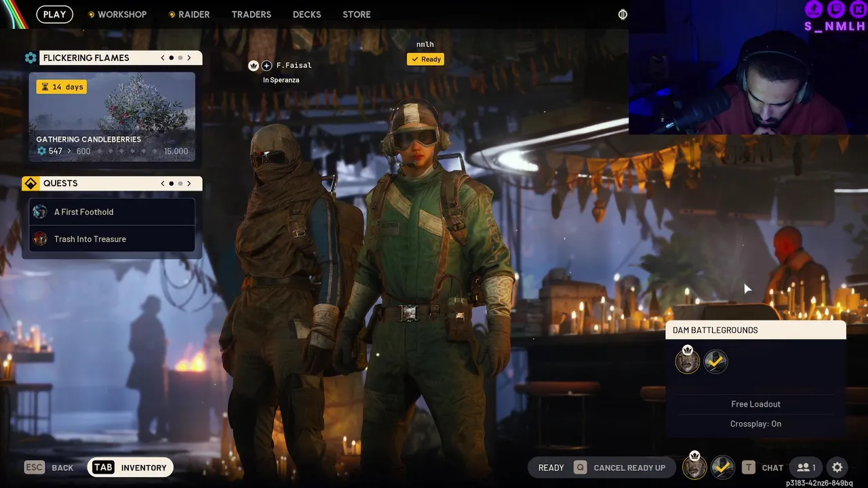
Task: Open the party members icon showing 1
Action: point(806,468)
